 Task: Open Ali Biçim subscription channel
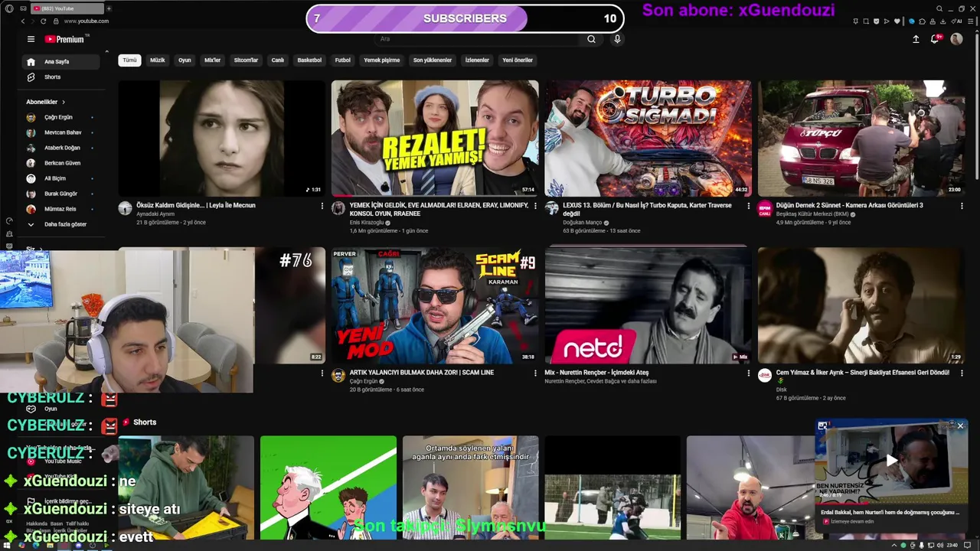coord(55,178)
